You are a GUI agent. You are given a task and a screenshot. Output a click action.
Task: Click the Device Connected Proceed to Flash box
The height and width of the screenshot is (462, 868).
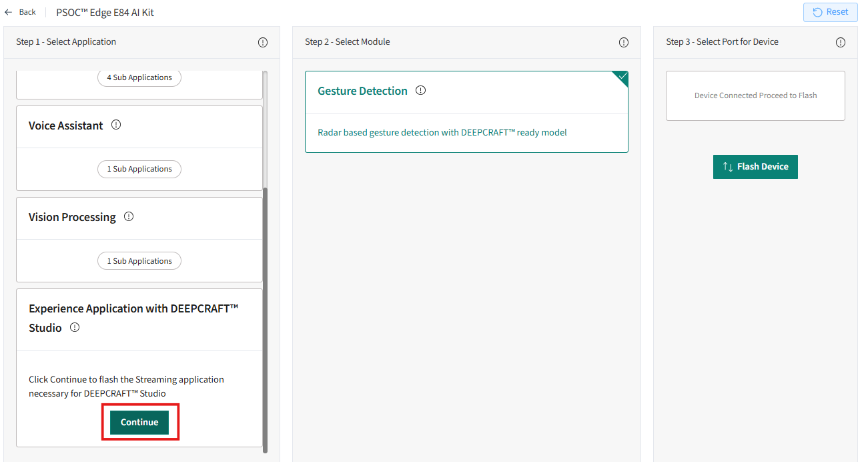click(755, 95)
